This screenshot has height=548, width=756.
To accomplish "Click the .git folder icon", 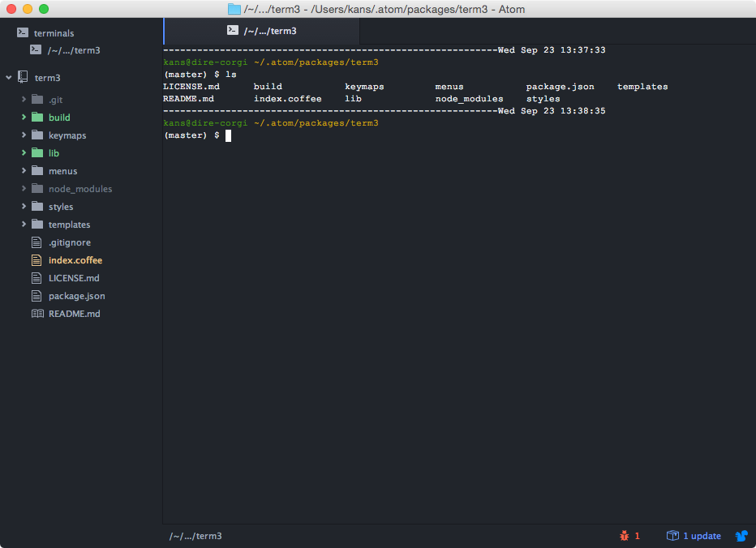I will [x=37, y=99].
